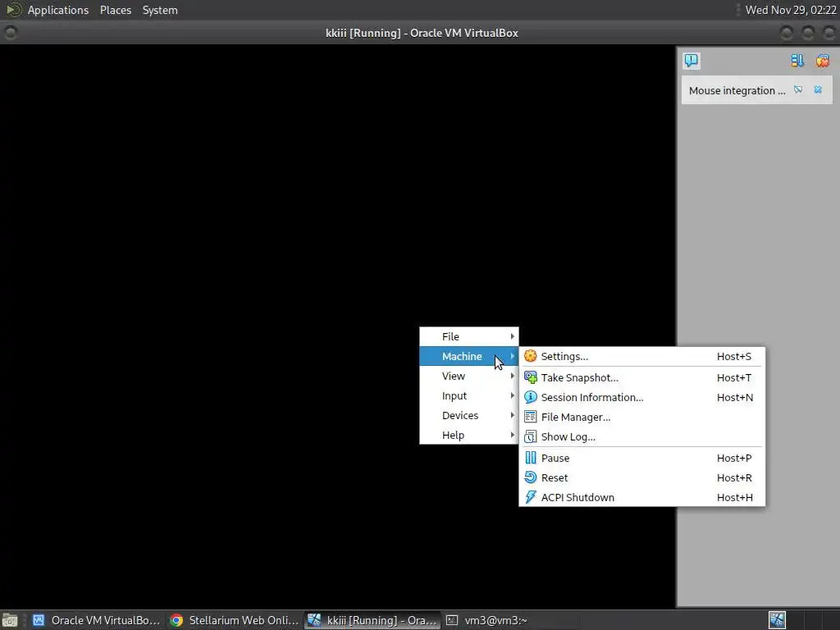This screenshot has height=630, width=840.
Task: Open the Places menu in top panel
Action: click(x=116, y=10)
